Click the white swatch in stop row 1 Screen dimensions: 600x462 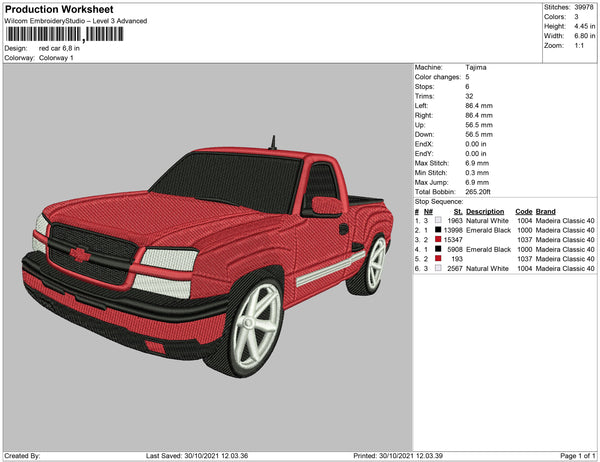tap(438, 220)
